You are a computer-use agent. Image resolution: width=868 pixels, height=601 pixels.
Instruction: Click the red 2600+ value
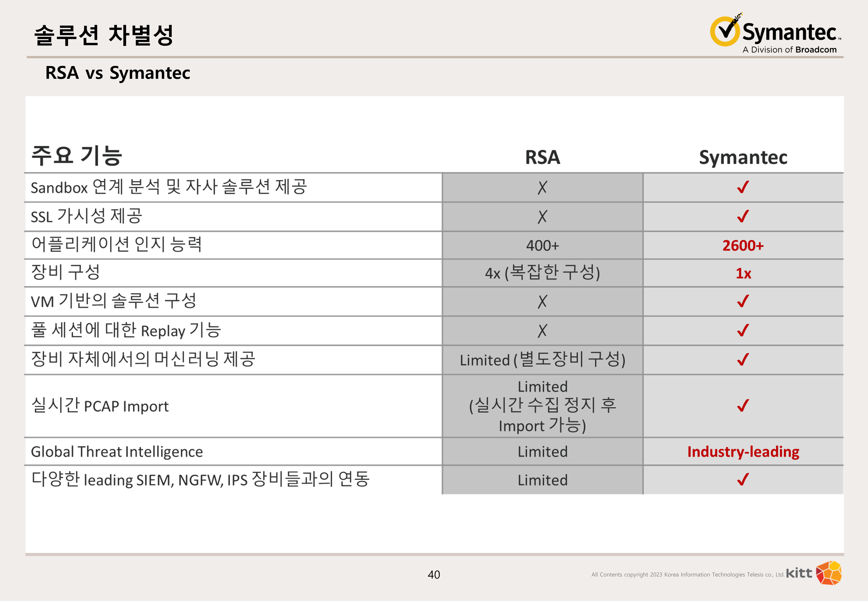click(743, 246)
